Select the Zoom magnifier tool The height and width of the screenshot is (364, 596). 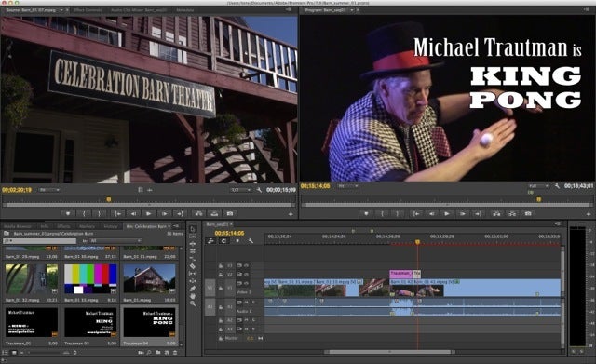(193, 303)
